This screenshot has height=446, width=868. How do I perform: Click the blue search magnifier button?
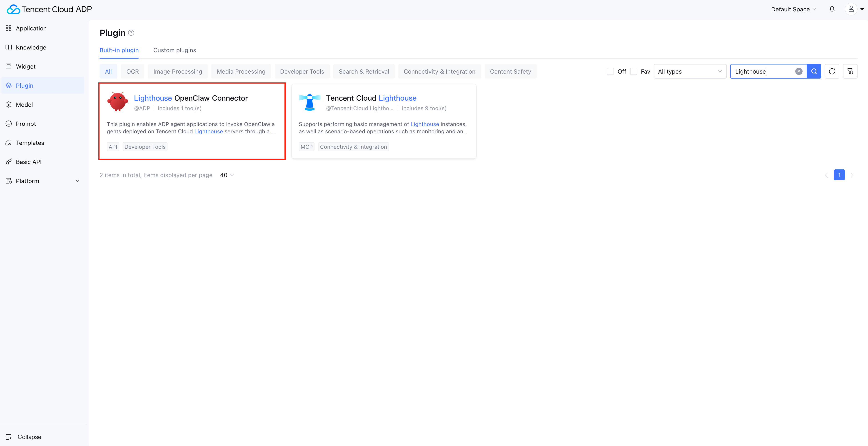[x=814, y=71]
